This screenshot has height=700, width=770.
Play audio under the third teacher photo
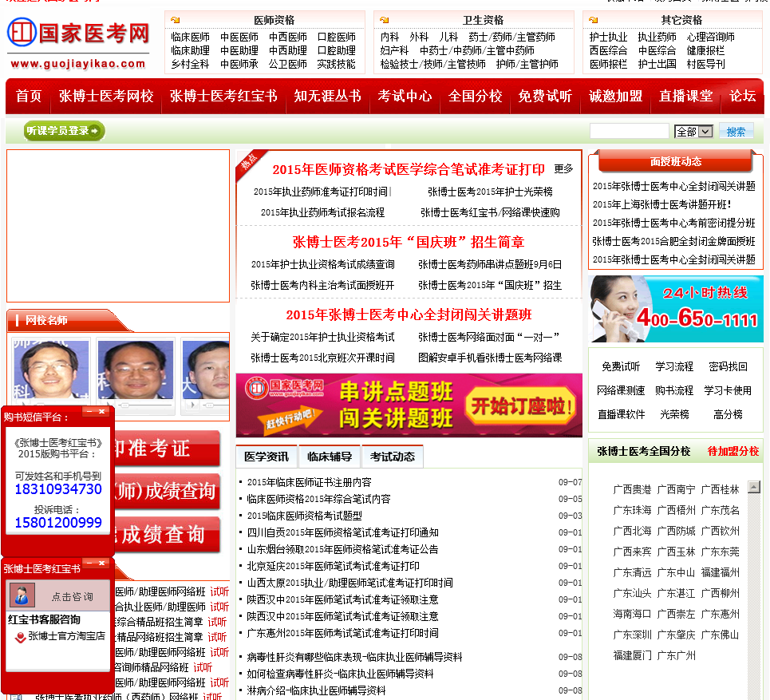click(x=192, y=405)
